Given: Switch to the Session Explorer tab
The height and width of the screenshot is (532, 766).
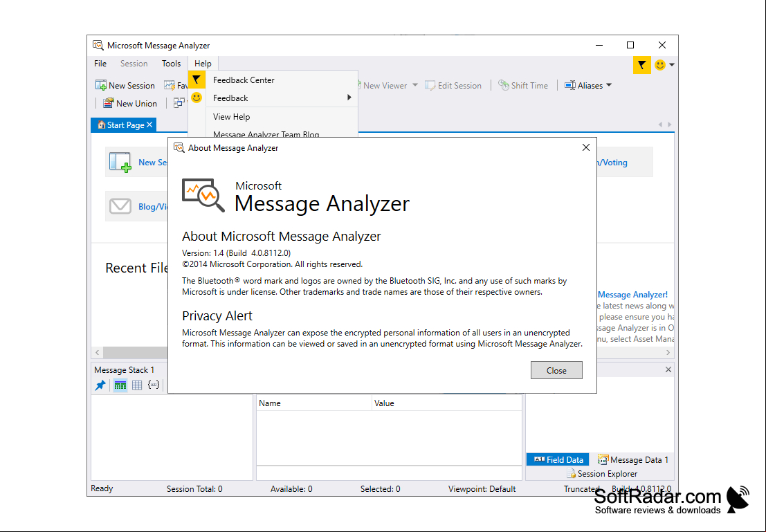Looking at the screenshot, I should point(602,473).
